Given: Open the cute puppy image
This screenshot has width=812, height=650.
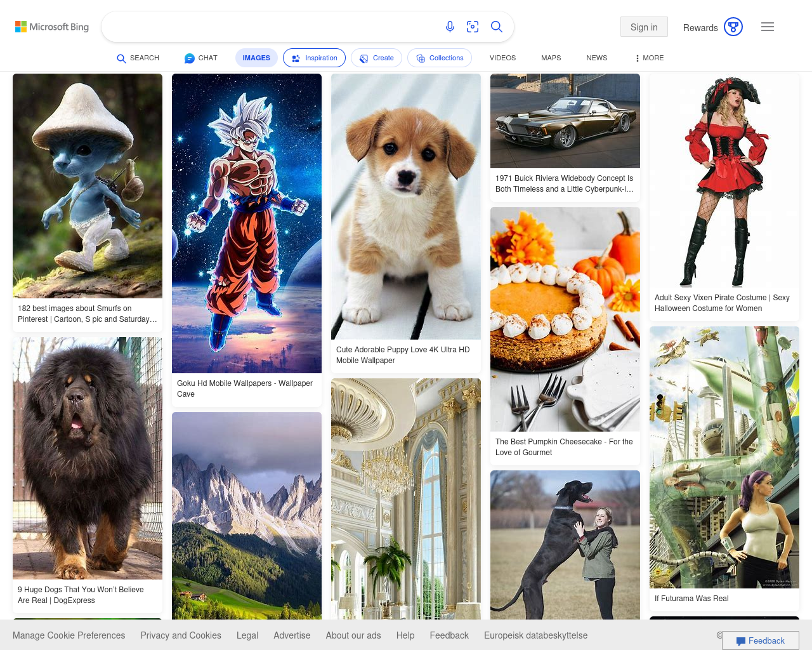Looking at the screenshot, I should [x=406, y=206].
